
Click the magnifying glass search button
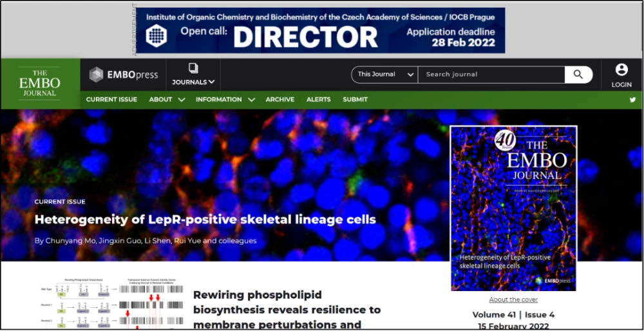pyautogui.click(x=578, y=75)
